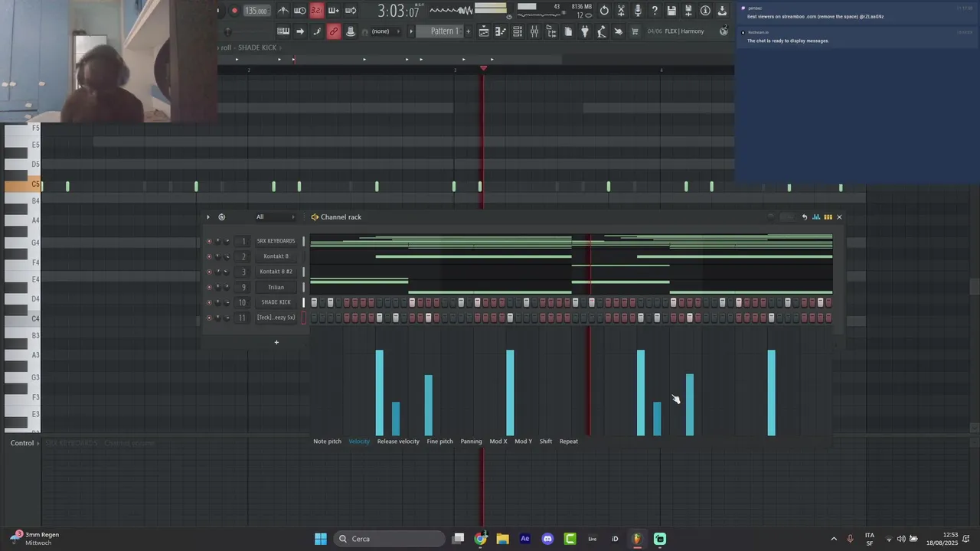The width and height of the screenshot is (980, 551).
Task: Disable the 3-2-1 countdown before recording
Action: 317,11
